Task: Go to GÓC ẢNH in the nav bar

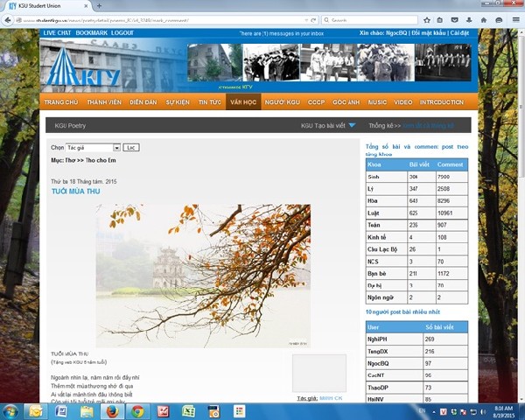Action: 346,102
